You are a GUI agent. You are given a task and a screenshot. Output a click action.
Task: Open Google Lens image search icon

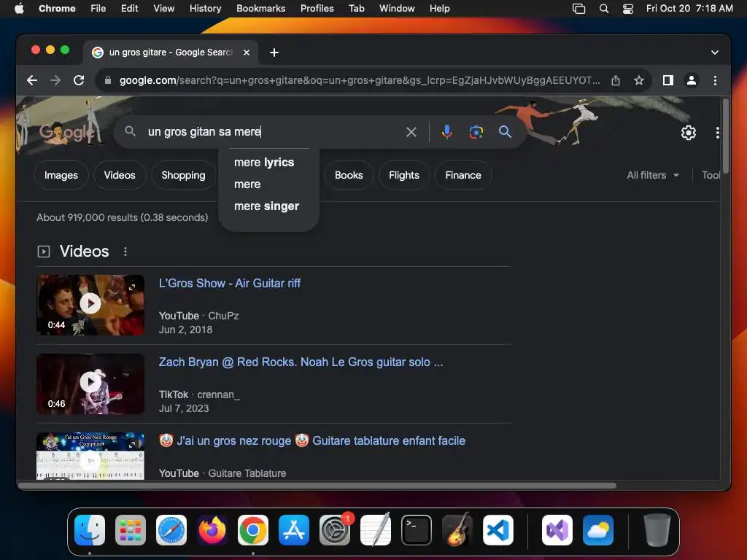[476, 132]
